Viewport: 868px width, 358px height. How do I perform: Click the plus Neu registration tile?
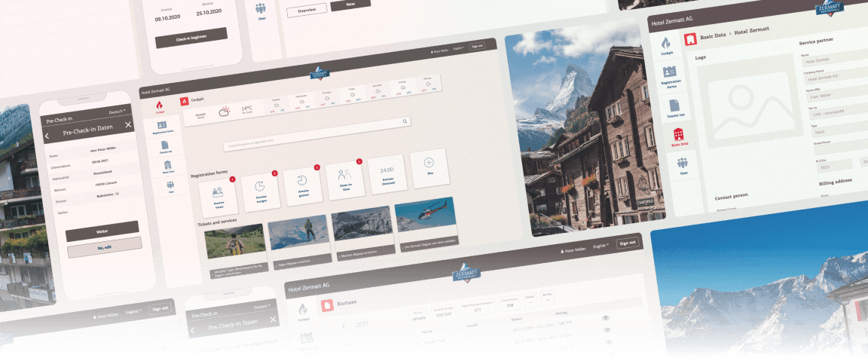coord(429,167)
